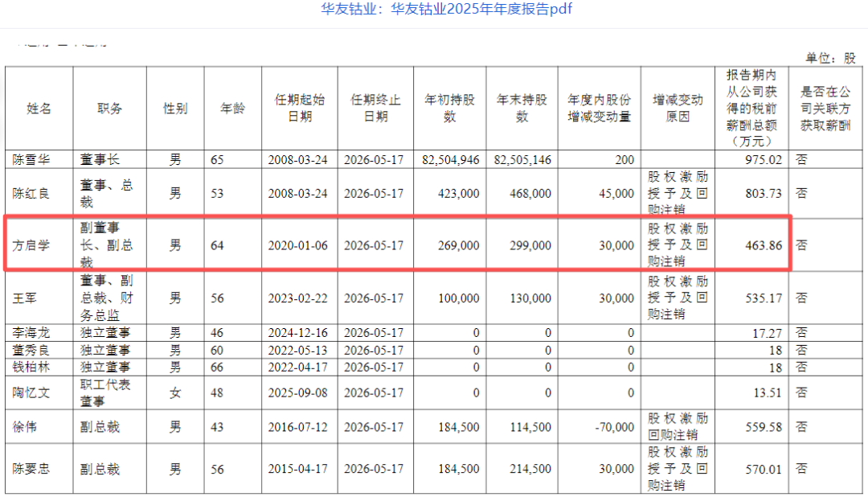868x497 pixels.
Task: Click the year-start shares value 82,504,946
Action: click(x=451, y=160)
